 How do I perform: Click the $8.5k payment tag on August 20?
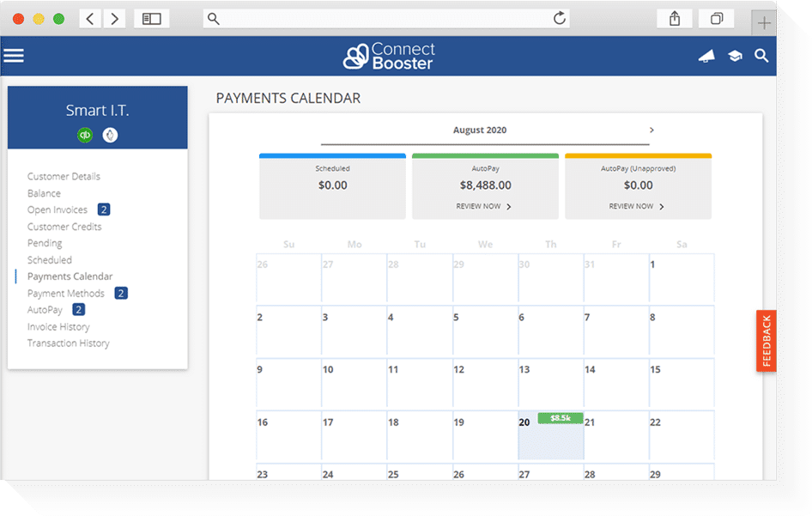pos(561,418)
